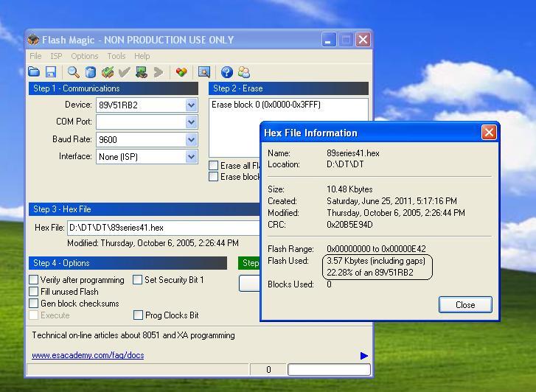Open the Options menu
This screenshot has height=392, width=536.
[x=85, y=56]
